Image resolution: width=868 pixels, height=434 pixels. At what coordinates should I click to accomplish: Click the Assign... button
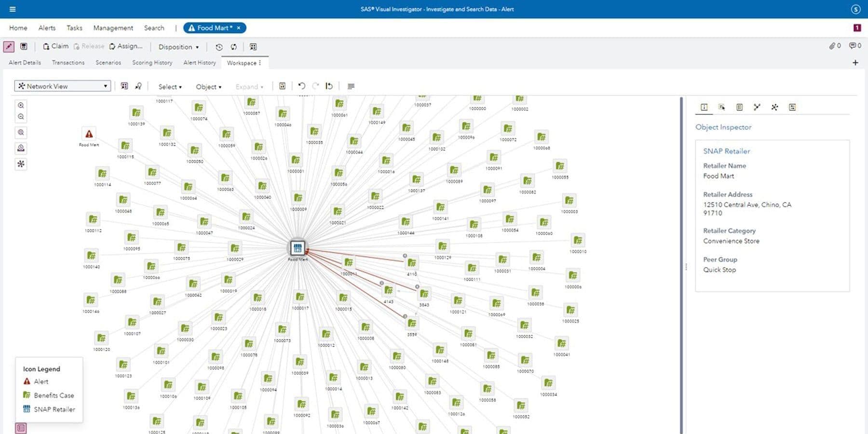point(126,46)
